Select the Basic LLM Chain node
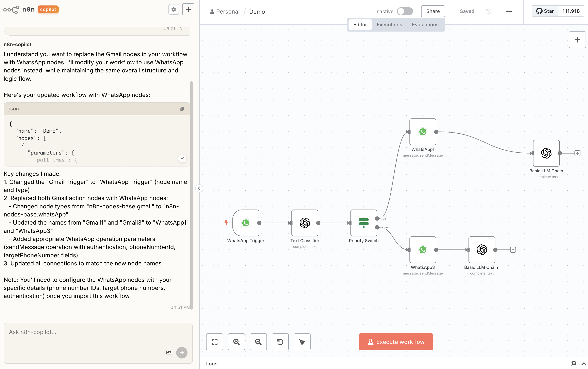Image resolution: width=588 pixels, height=369 pixels. pyautogui.click(x=546, y=153)
